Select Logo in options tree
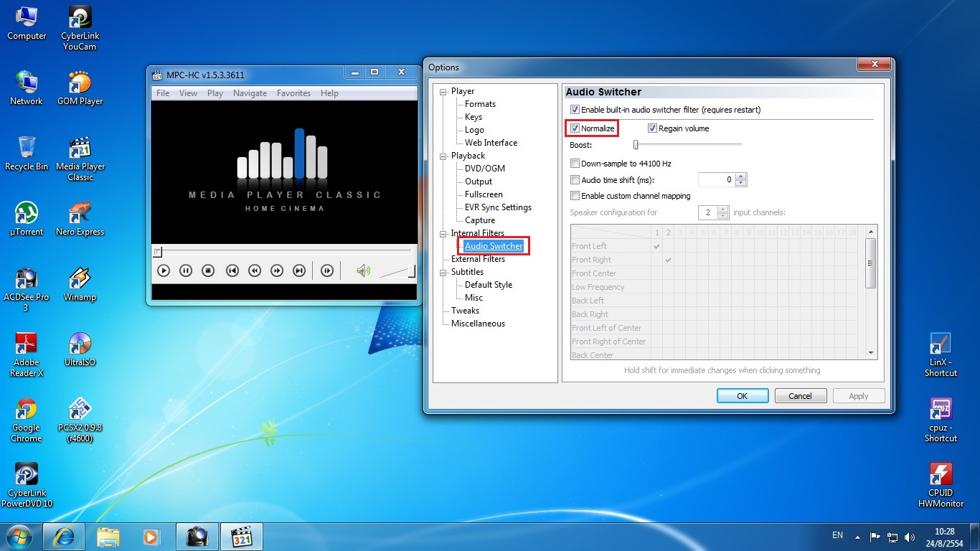Screen dimensions: 980x551 (474, 130)
